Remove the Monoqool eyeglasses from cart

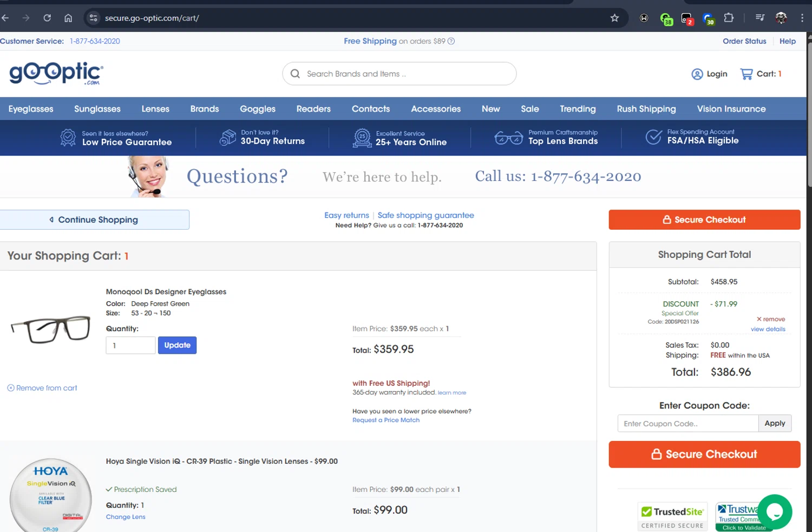42,388
